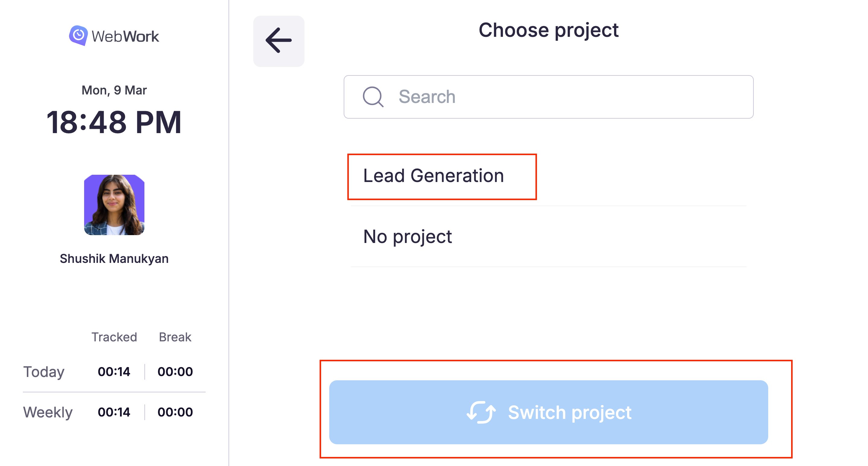This screenshot has height=466, width=868.
Task: Click the WebWork brand name text
Action: click(125, 37)
